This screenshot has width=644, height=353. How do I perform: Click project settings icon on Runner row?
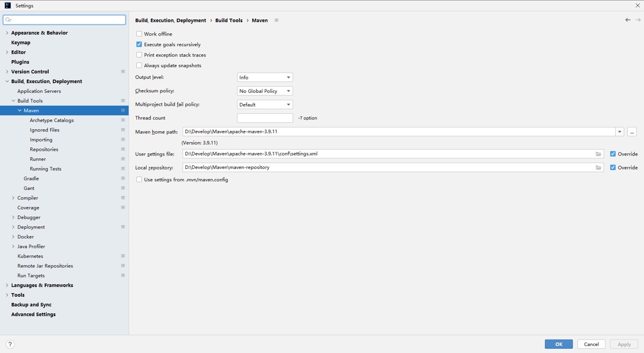coord(123,159)
